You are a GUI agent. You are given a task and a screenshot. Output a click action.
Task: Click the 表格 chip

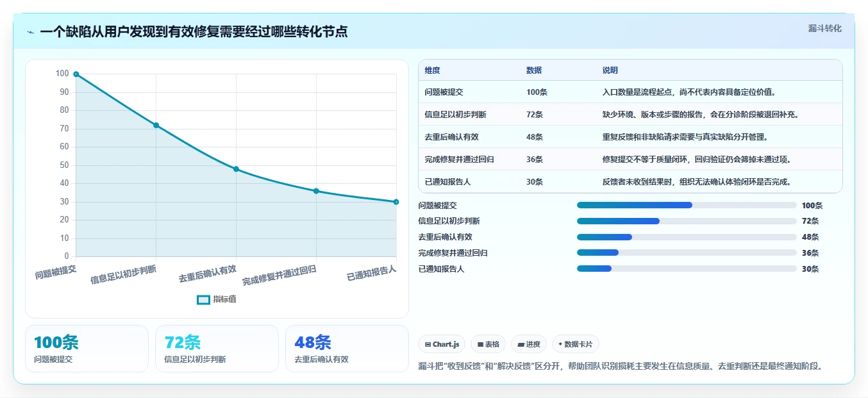pyautogui.click(x=488, y=344)
